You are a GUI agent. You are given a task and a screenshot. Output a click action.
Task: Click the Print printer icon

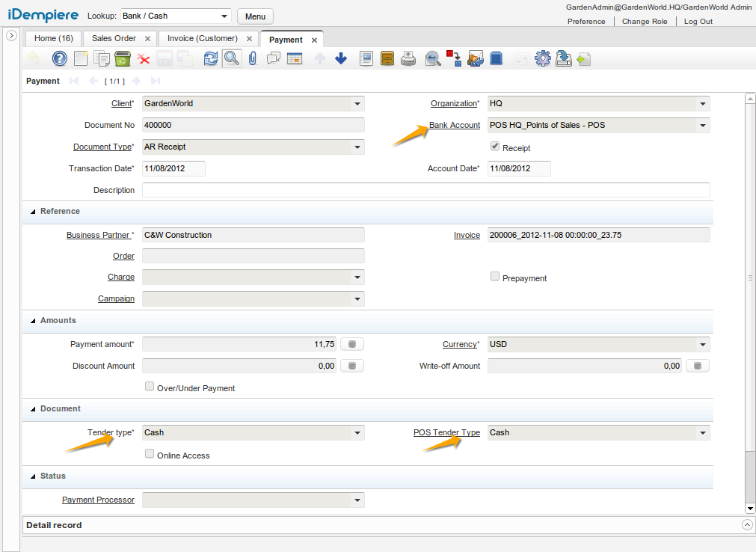(x=408, y=58)
